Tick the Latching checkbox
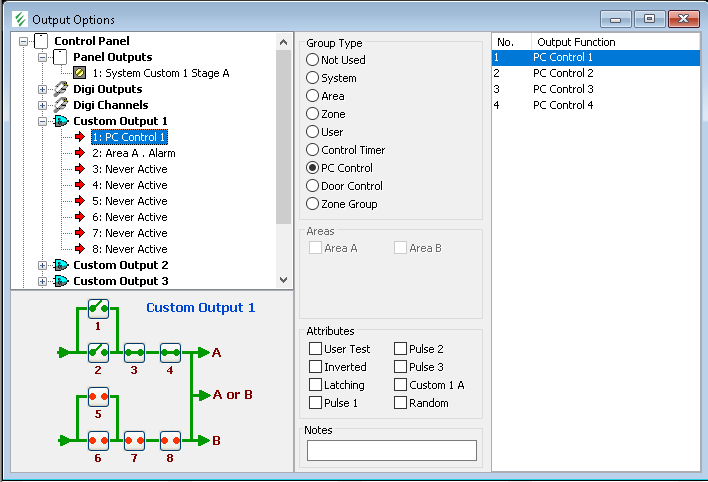This screenshot has width=708, height=482. click(316, 385)
